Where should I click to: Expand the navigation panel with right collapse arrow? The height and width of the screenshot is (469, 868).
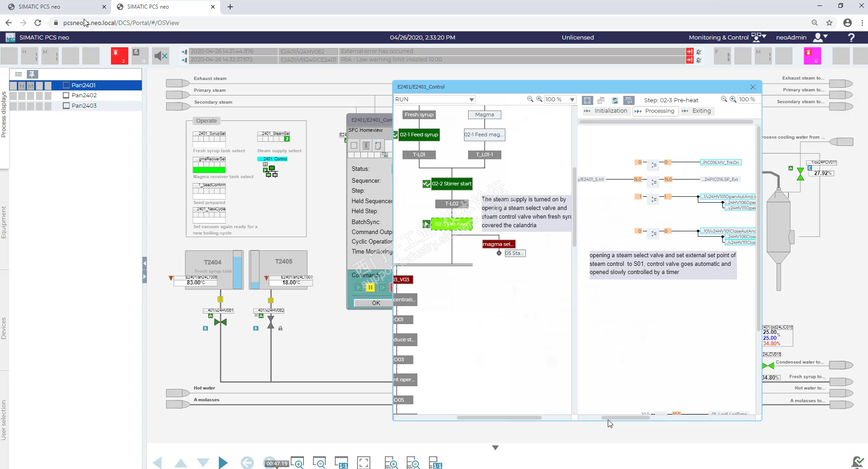pyautogui.click(x=145, y=276)
